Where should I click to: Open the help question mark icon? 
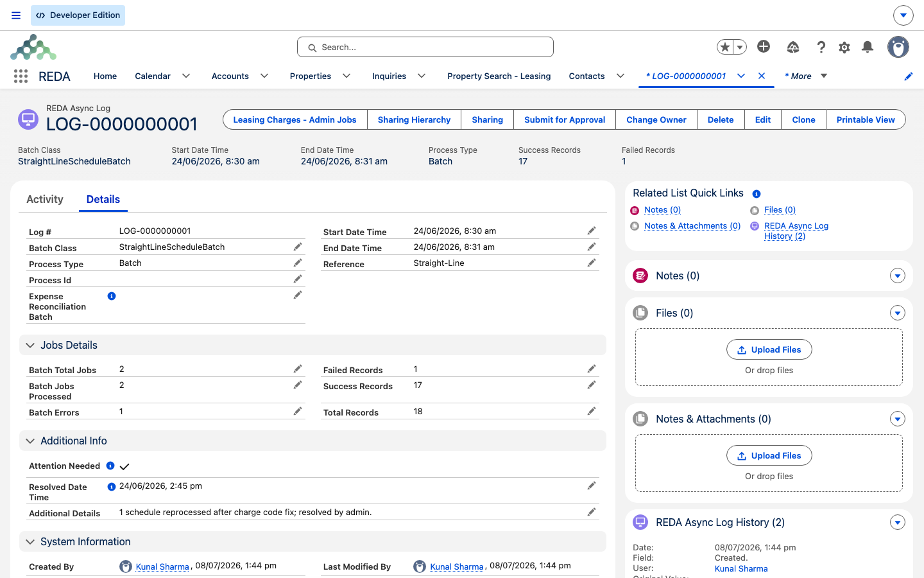tap(821, 47)
